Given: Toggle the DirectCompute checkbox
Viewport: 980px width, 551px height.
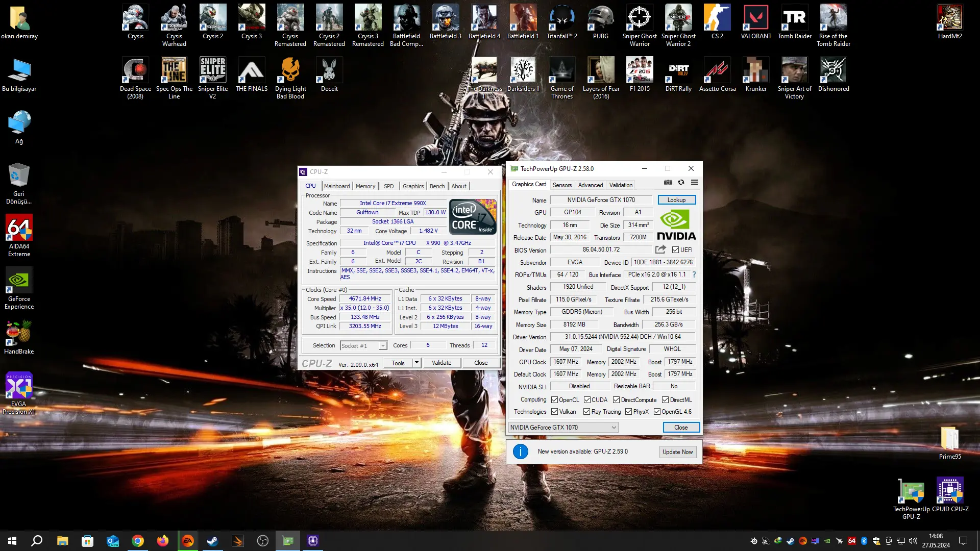Looking at the screenshot, I should click(616, 400).
